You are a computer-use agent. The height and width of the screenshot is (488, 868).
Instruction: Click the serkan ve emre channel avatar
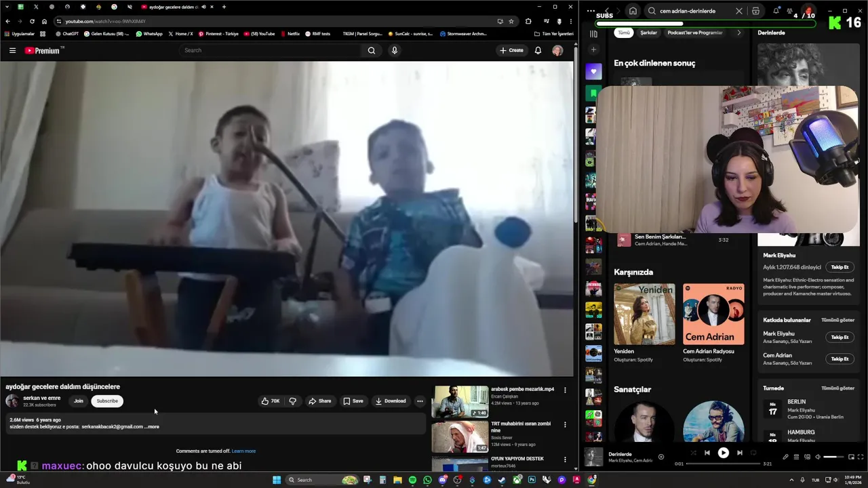click(x=12, y=401)
